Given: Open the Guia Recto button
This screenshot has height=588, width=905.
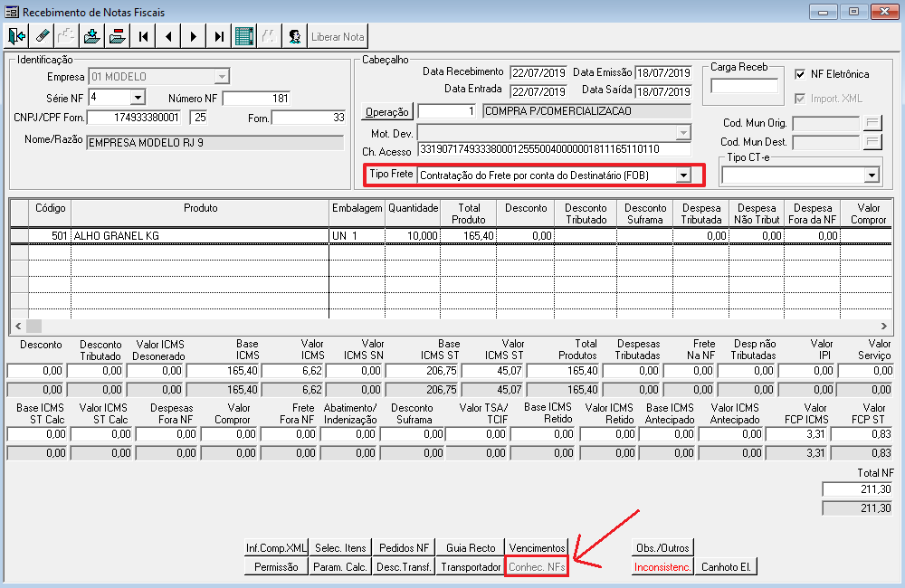Looking at the screenshot, I should pyautogui.click(x=471, y=547).
